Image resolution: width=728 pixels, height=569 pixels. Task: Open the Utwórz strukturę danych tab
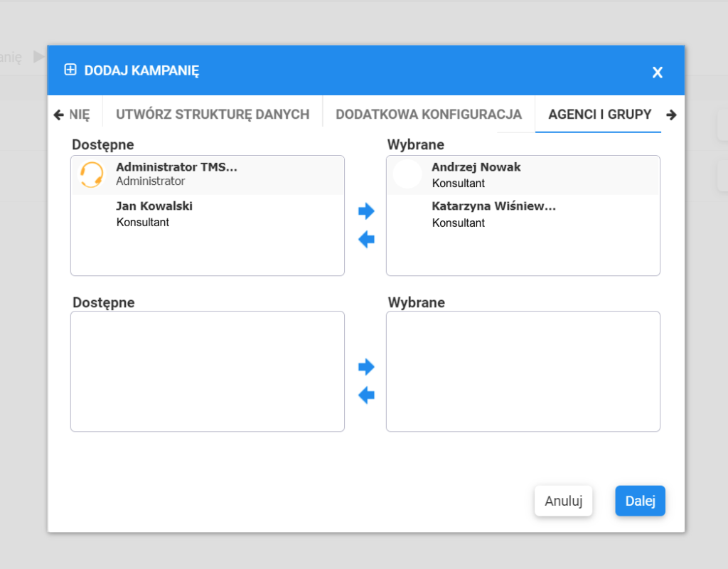[x=213, y=114]
